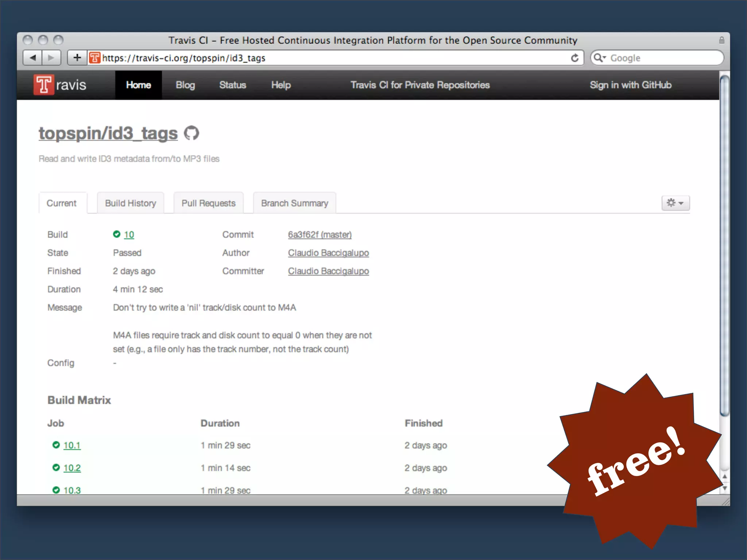The image size is (747, 560).
Task: Reload page with refresh icon
Action: tap(575, 58)
